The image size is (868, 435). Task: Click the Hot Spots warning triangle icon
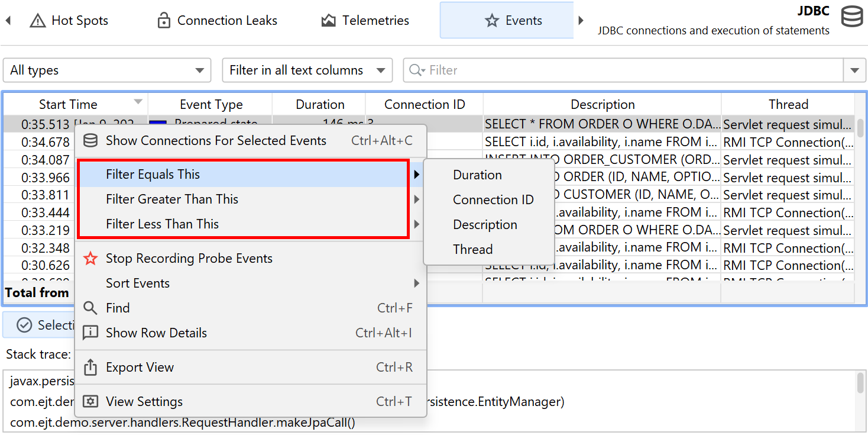tap(38, 21)
